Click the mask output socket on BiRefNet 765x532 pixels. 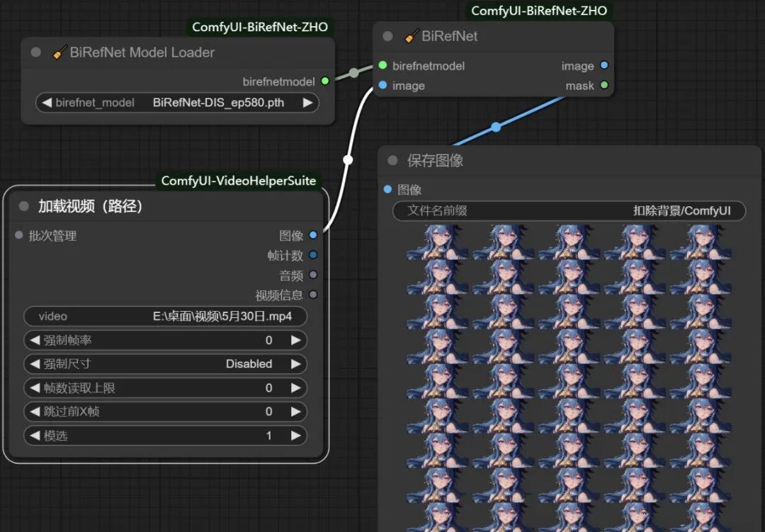604,86
